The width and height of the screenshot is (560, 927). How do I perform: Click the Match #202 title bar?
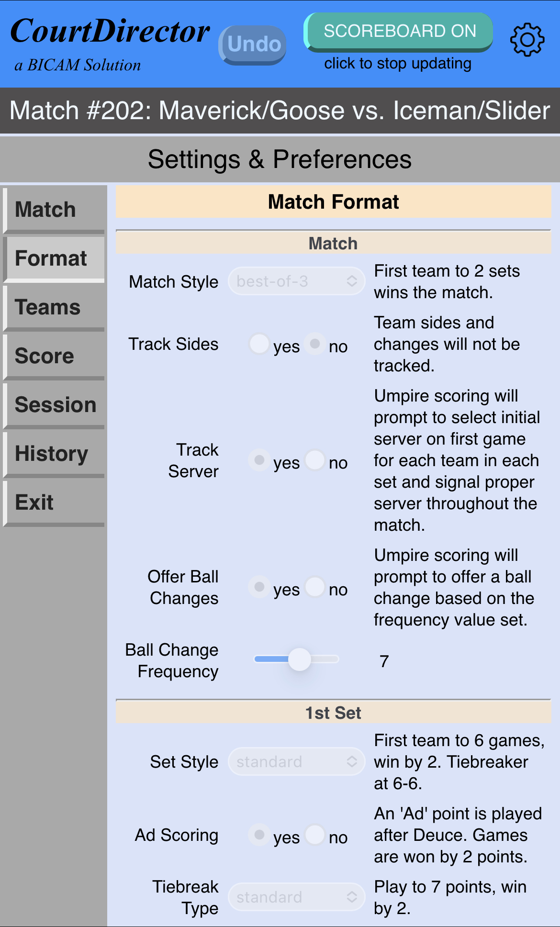pos(280,111)
